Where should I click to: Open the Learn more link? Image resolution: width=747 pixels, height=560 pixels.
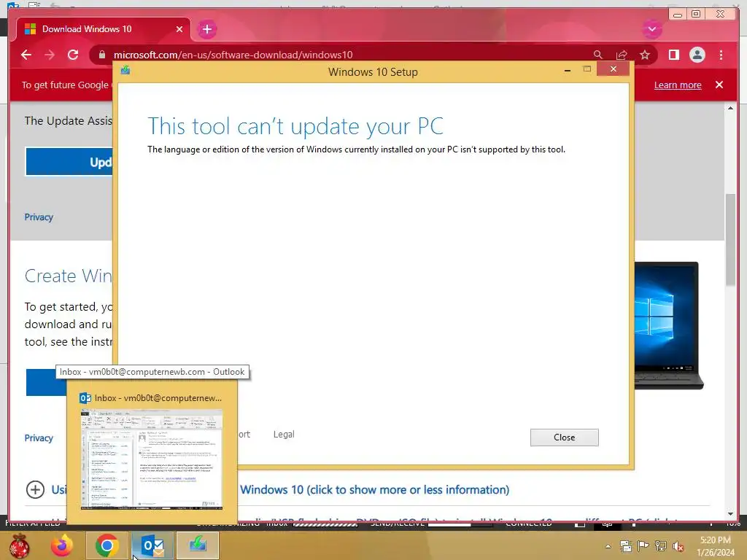click(x=678, y=85)
